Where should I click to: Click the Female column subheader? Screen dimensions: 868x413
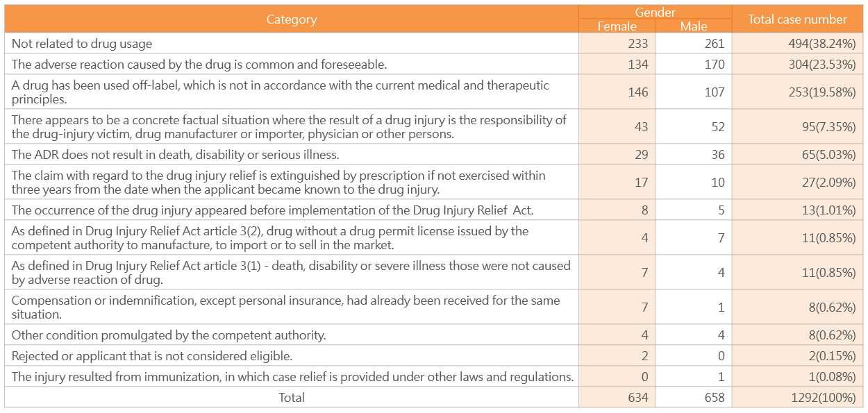(617, 26)
